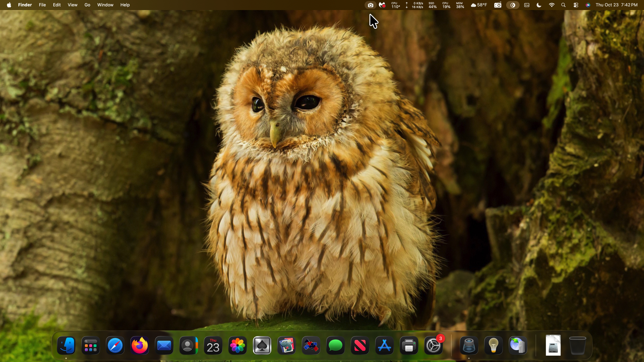
Task: Launch Safari browser from Dock
Action: click(115, 346)
